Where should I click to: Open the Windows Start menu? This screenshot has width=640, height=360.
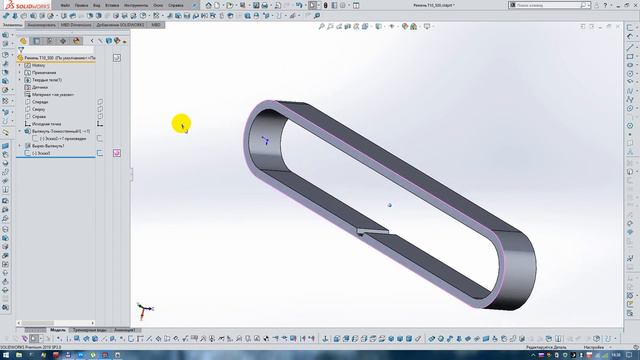click(6, 355)
